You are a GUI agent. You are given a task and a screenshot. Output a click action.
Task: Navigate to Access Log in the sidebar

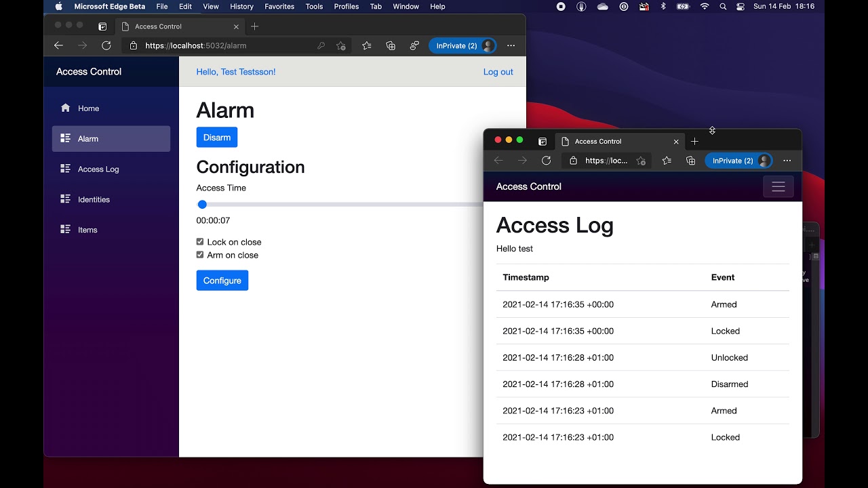[x=111, y=169]
